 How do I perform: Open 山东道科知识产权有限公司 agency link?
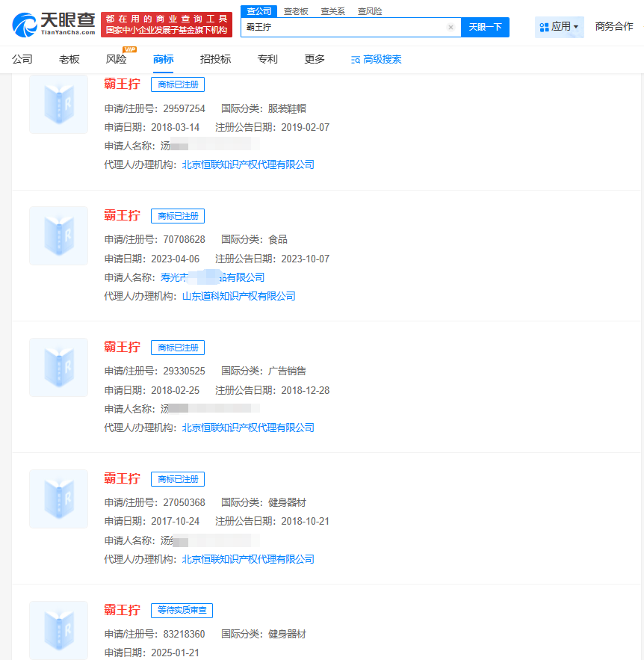tap(238, 296)
